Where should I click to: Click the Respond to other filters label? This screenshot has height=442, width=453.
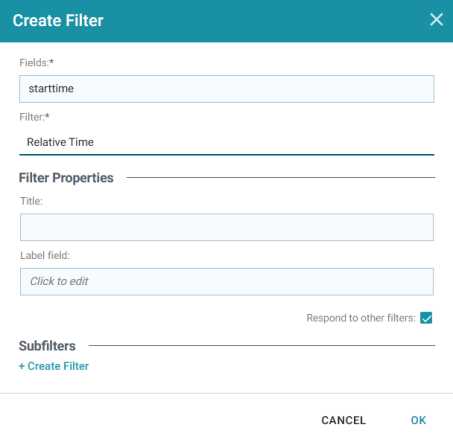point(361,318)
